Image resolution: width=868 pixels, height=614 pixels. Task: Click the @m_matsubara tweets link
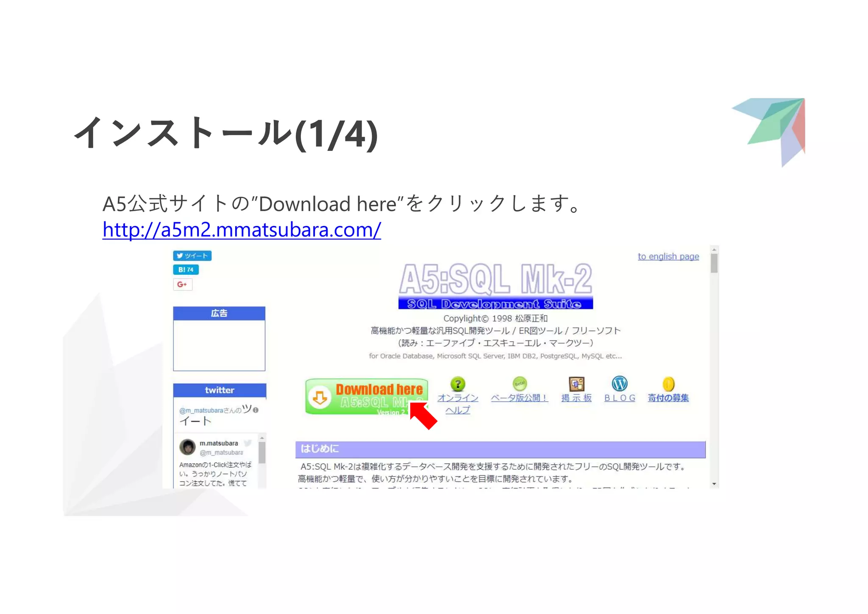point(201,410)
